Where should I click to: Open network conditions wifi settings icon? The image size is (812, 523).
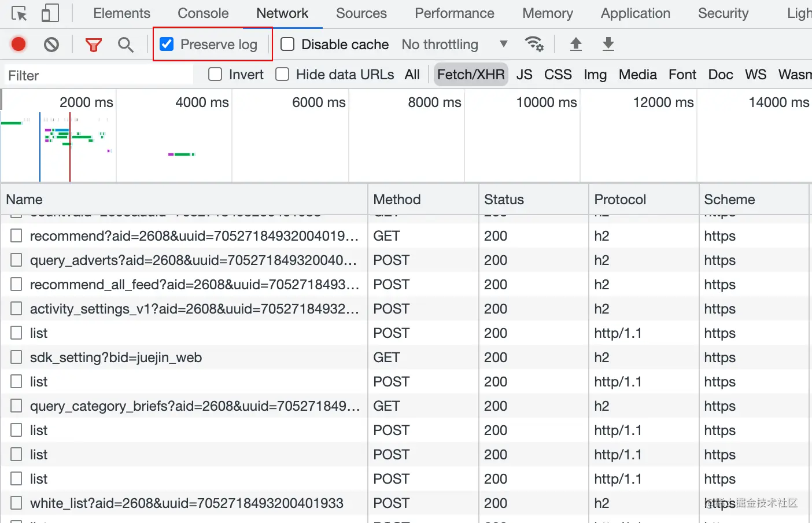tap(533, 44)
